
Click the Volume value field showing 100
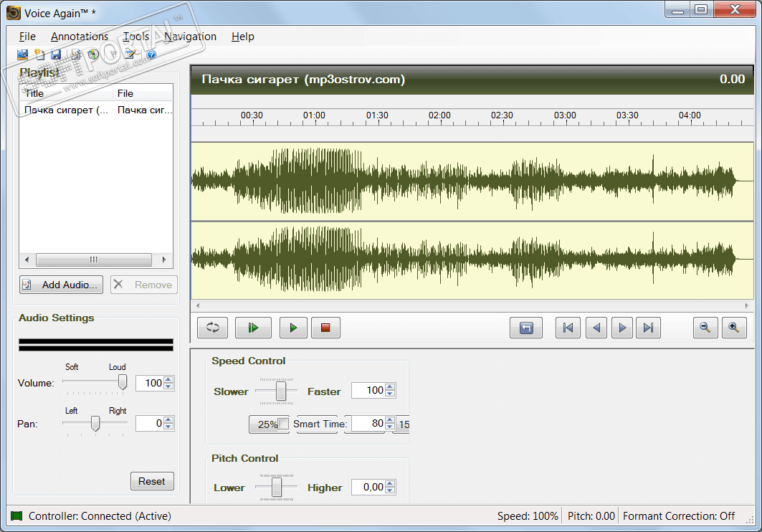[151, 383]
